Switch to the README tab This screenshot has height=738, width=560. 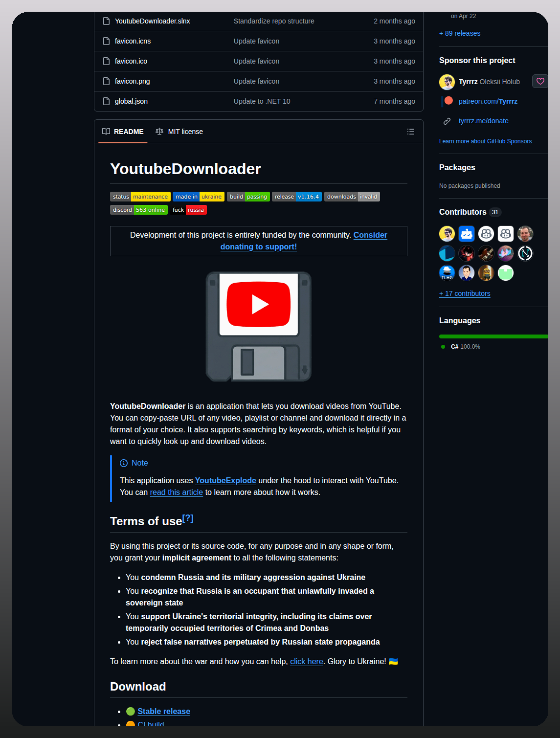tap(123, 132)
